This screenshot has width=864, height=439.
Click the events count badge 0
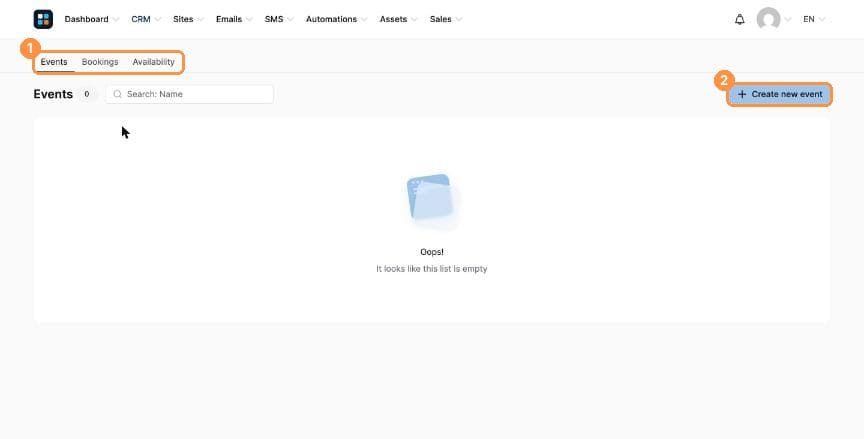coord(87,94)
